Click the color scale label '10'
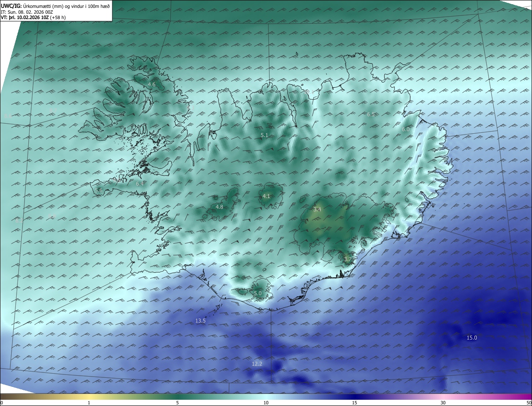Viewport: 532px width, 406px height. click(x=266, y=403)
